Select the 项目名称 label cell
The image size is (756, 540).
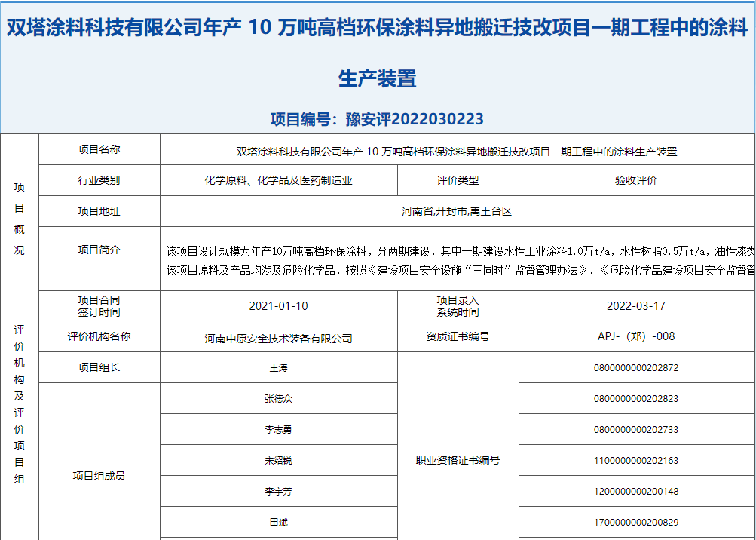click(x=99, y=149)
